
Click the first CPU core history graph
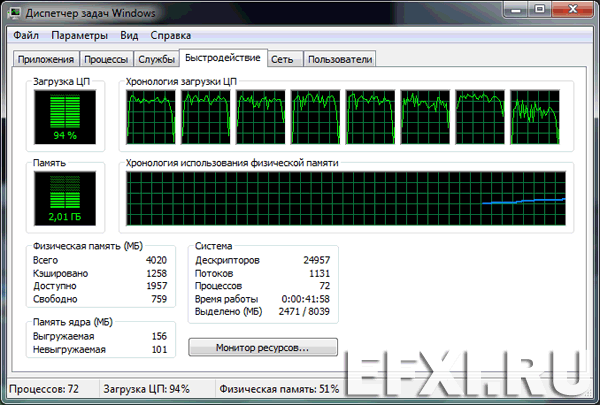[x=151, y=117]
